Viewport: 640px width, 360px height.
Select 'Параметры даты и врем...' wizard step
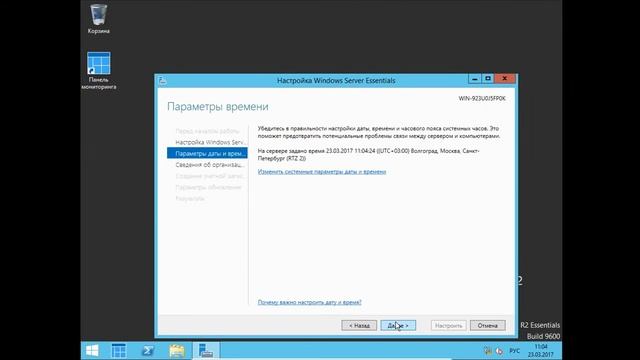207,153
